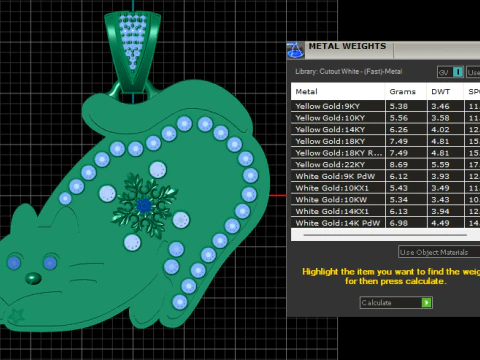Select the White Gold:14K PdW row
Viewport: 480px width, 360px height.
385,223
